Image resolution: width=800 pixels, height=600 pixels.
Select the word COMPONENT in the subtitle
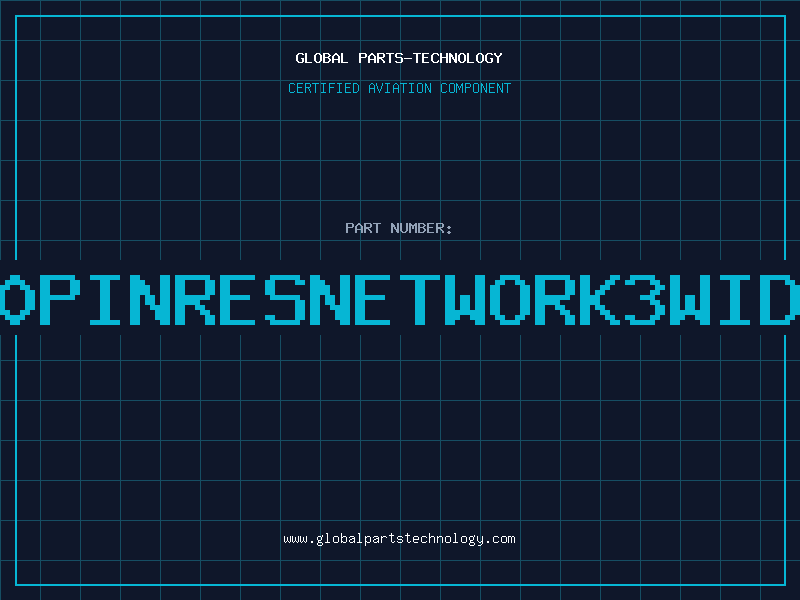click(x=477, y=88)
